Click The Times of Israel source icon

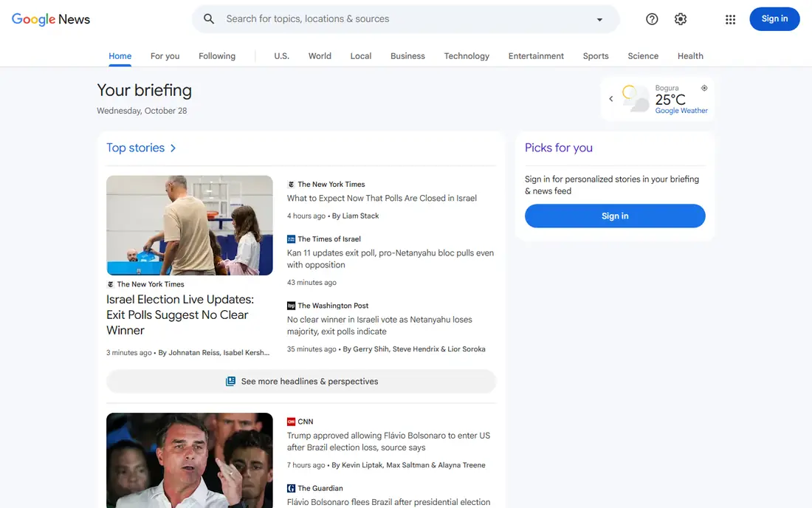coord(291,238)
